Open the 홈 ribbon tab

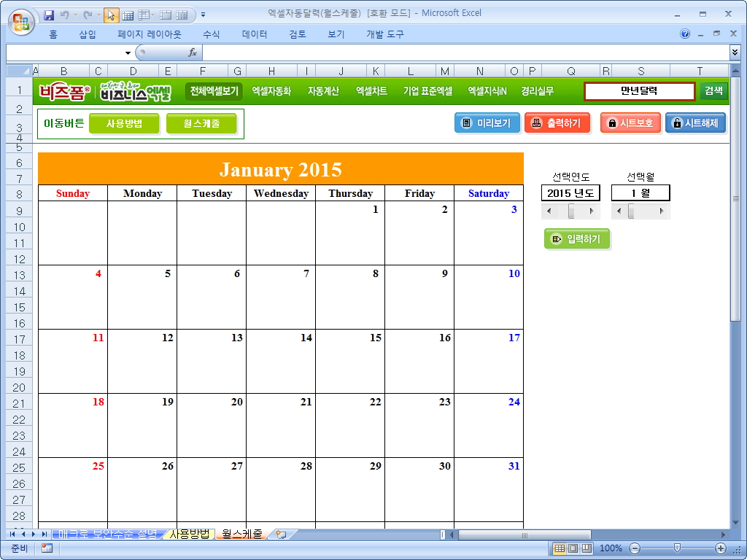pyautogui.click(x=53, y=34)
